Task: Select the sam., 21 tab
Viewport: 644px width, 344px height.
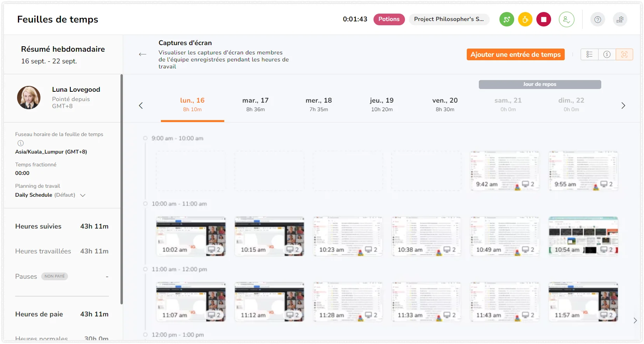Action: coord(508,105)
